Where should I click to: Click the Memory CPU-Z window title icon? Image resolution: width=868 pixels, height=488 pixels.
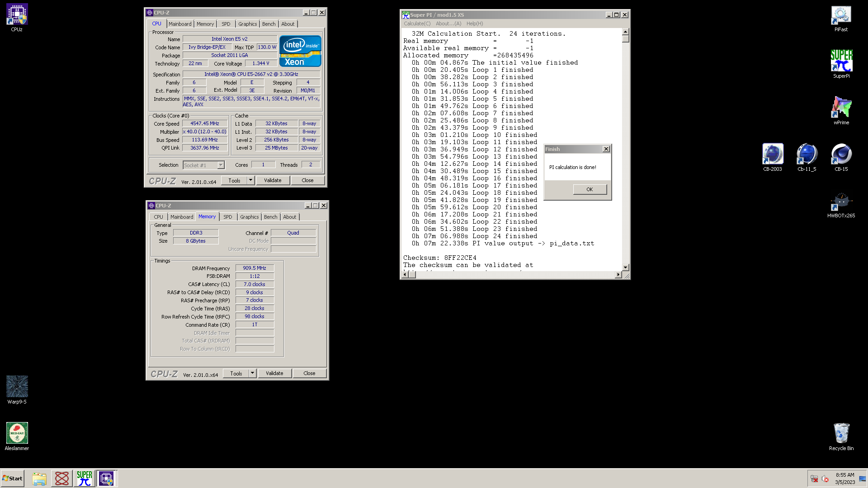pos(151,205)
